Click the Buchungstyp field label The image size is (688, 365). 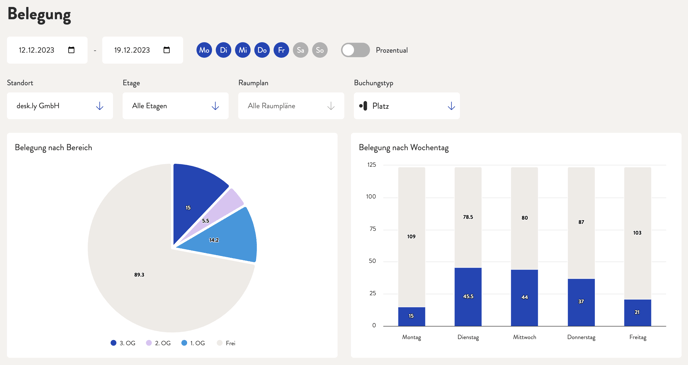pyautogui.click(x=373, y=82)
